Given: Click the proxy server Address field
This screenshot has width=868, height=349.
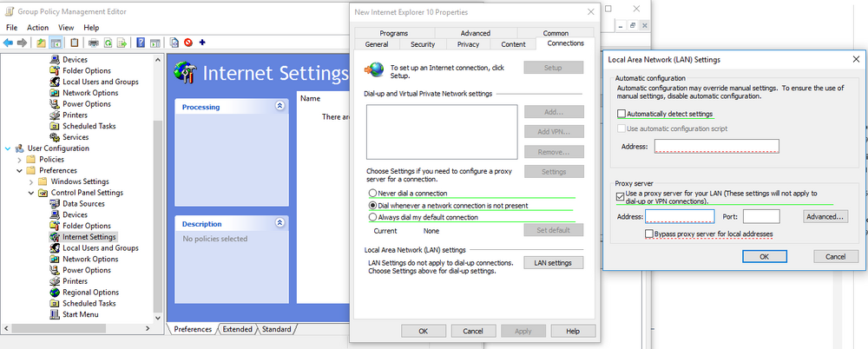Looking at the screenshot, I should [x=680, y=216].
